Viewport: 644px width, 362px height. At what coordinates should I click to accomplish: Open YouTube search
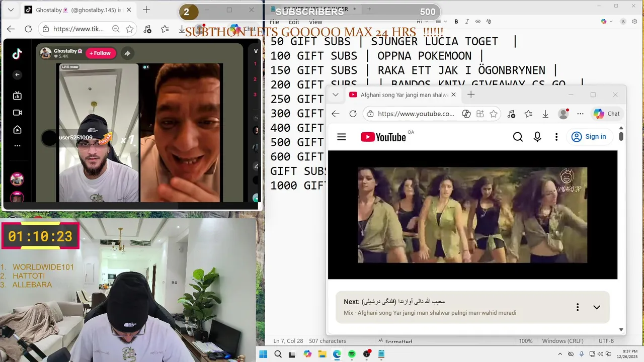tap(518, 137)
